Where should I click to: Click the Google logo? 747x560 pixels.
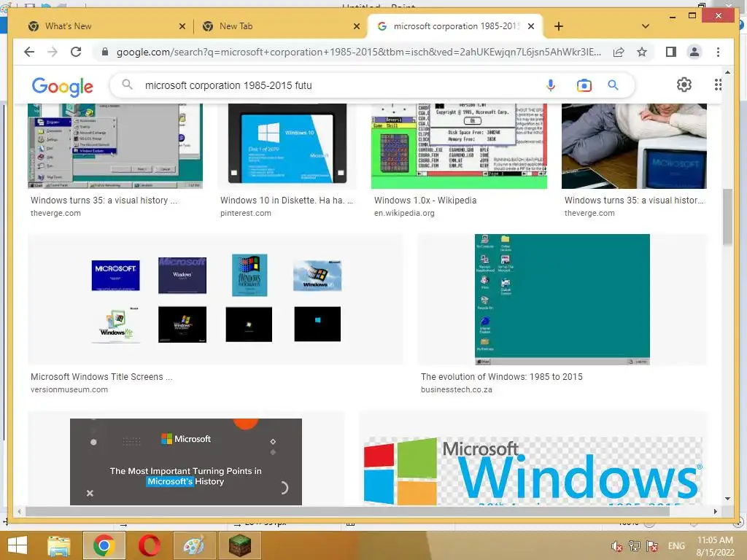point(63,87)
